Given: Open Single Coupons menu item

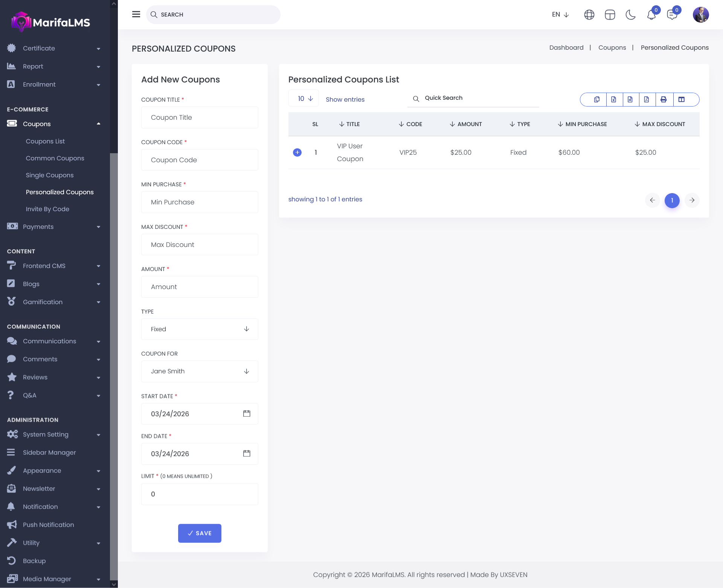Looking at the screenshot, I should coord(49,175).
